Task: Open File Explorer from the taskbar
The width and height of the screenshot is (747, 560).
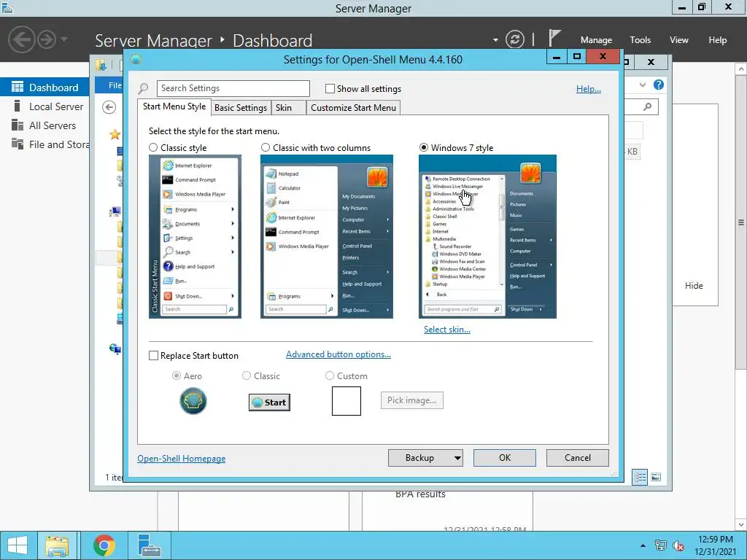Action: (x=57, y=545)
